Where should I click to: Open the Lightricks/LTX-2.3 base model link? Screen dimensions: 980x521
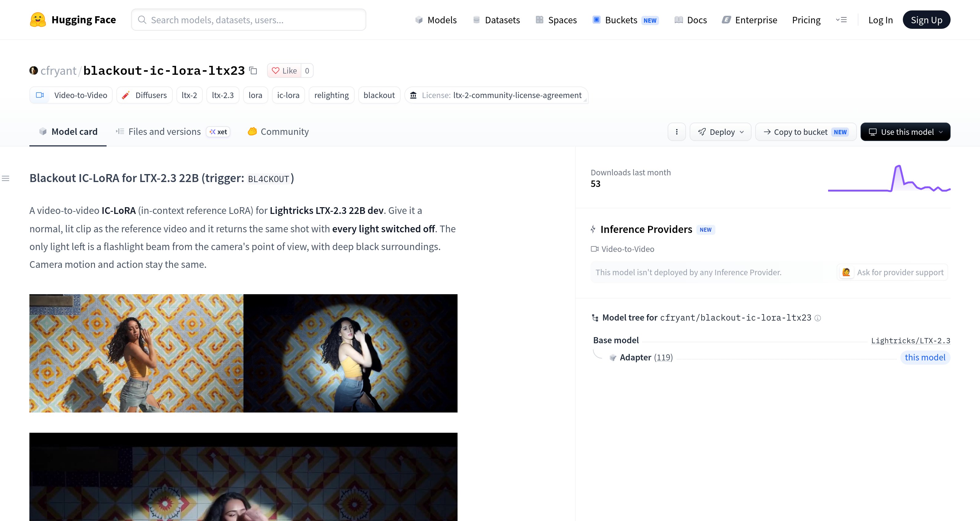[910, 340]
